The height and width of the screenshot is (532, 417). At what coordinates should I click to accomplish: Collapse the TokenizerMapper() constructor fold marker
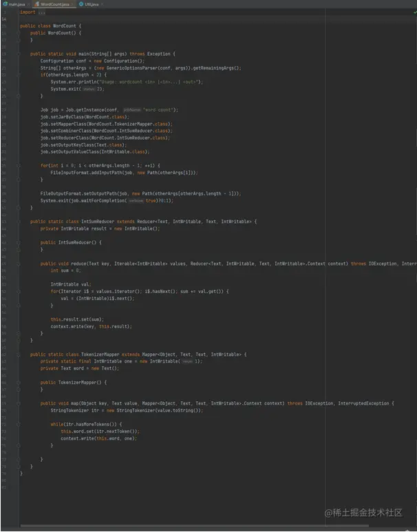[x=19, y=383]
